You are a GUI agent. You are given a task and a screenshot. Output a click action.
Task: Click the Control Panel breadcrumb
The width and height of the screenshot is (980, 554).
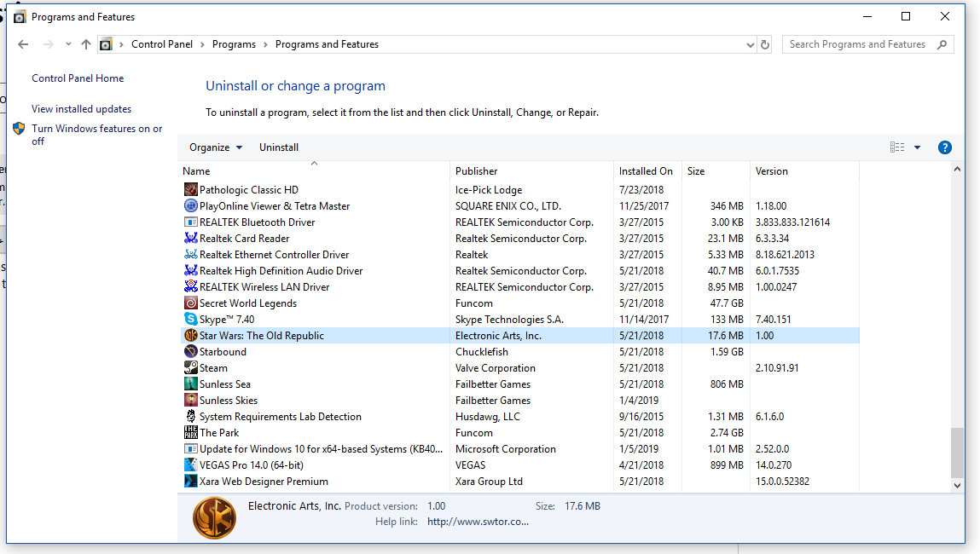(x=162, y=44)
